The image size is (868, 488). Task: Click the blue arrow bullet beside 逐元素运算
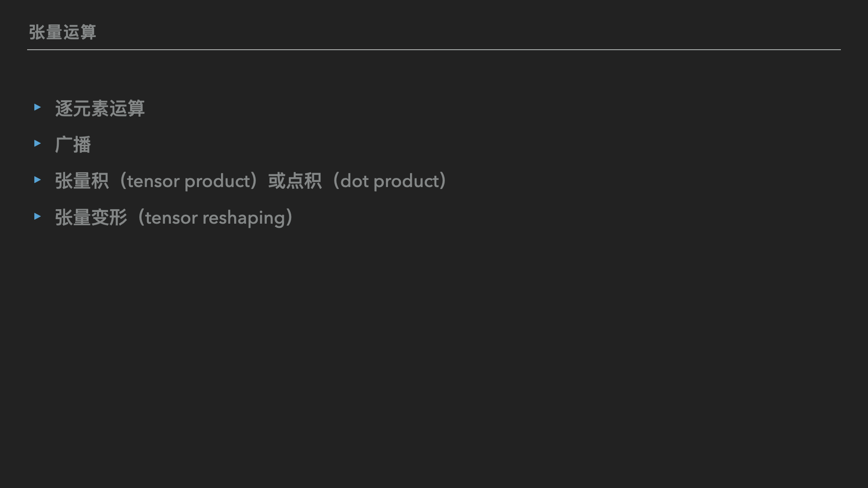pyautogui.click(x=38, y=107)
